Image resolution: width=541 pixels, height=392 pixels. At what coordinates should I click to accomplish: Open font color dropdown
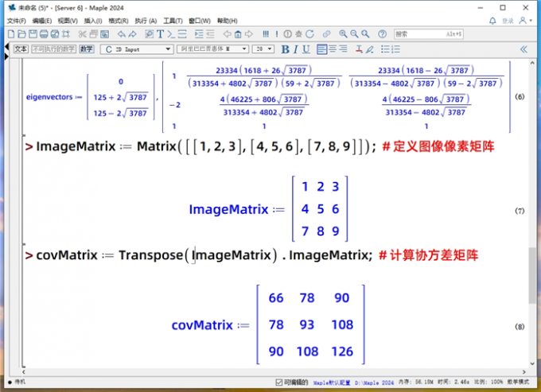(x=359, y=49)
